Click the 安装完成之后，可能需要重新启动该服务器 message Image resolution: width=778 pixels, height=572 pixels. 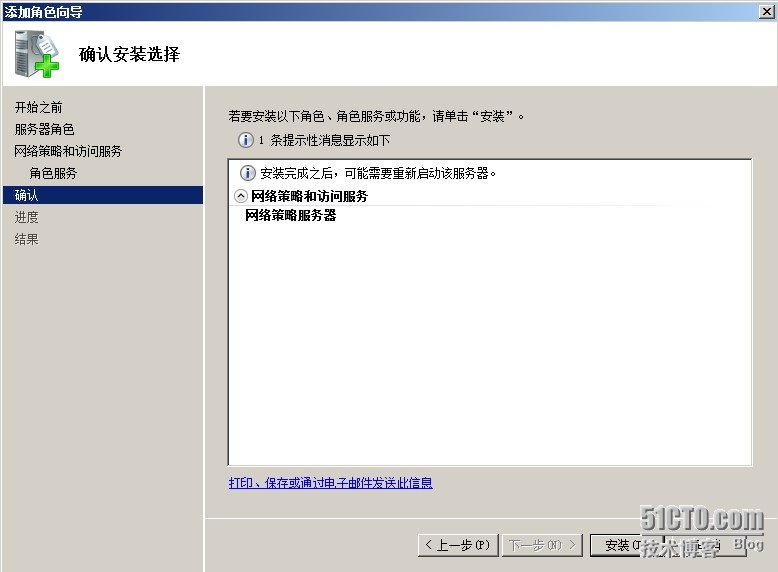[378, 173]
